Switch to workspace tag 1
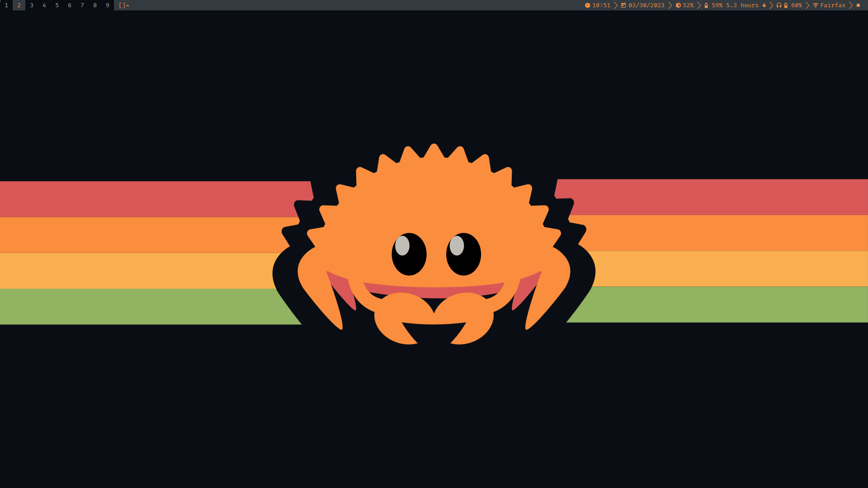The width and height of the screenshot is (868, 488). (x=6, y=5)
